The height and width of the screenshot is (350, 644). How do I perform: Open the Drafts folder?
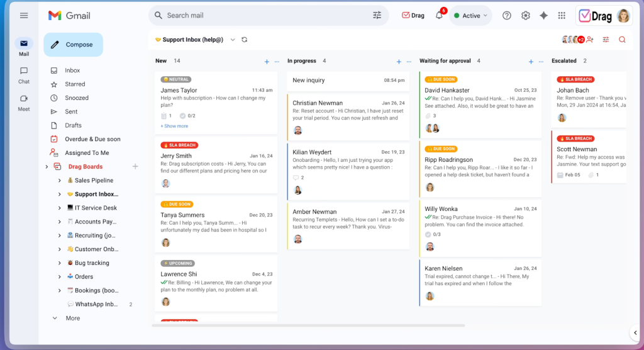[73, 125]
